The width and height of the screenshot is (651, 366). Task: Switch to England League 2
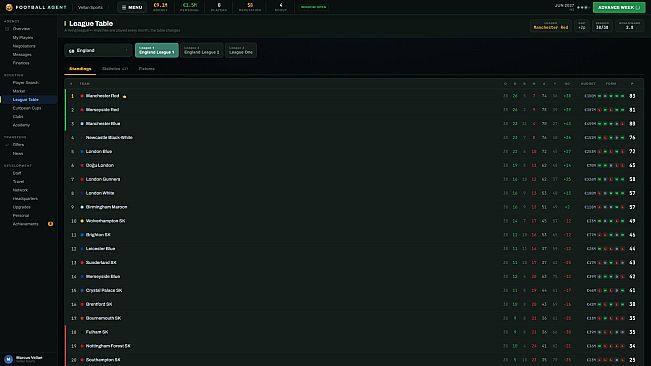202,50
